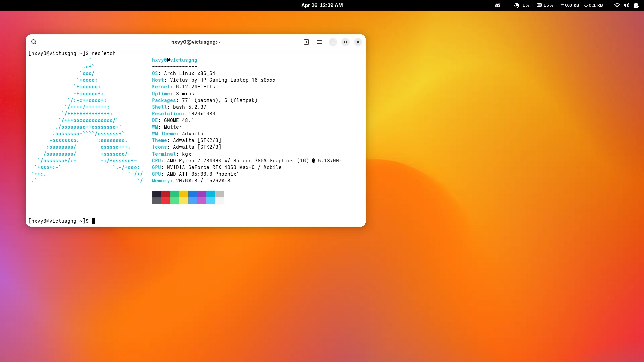Image resolution: width=644 pixels, height=362 pixels.
Task: Click the 0.0 kB upload value
Action: coord(572,5)
